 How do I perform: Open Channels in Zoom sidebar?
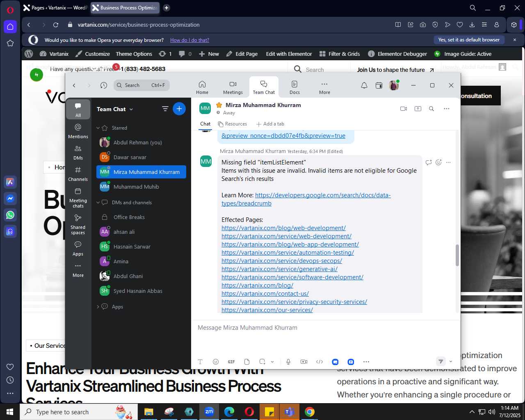78,173
